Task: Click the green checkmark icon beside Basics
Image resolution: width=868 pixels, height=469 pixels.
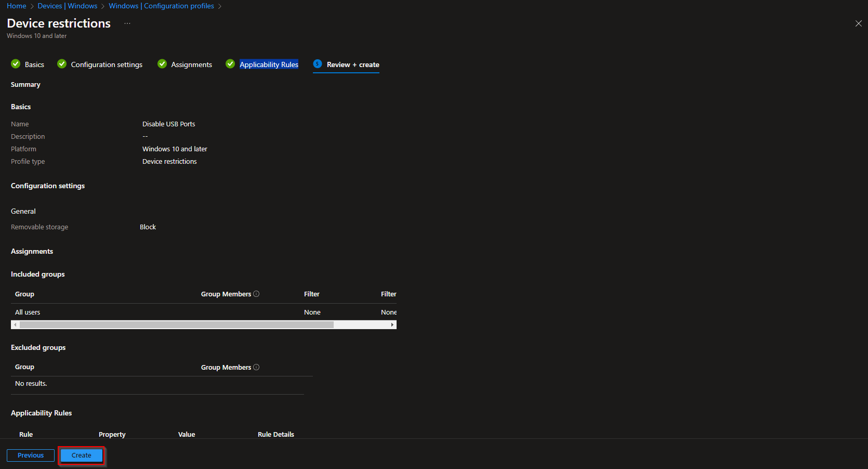Action: pos(15,63)
